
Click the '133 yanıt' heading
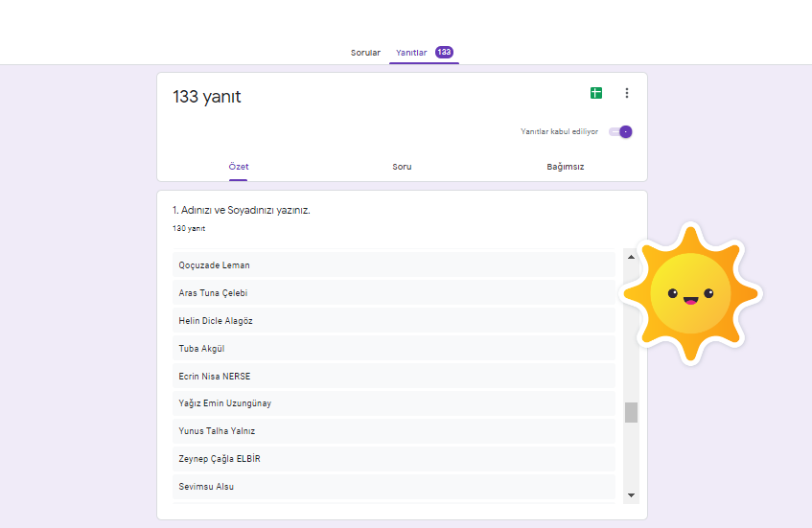pyautogui.click(x=207, y=97)
